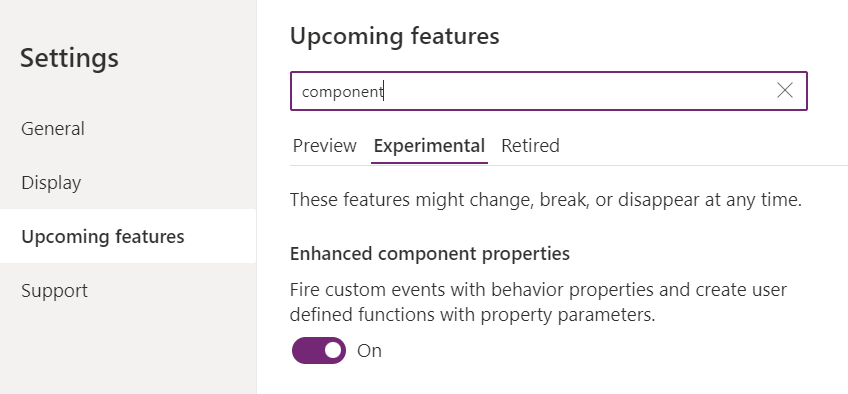
Task: Click the white knob of the toggle
Action: [x=333, y=351]
